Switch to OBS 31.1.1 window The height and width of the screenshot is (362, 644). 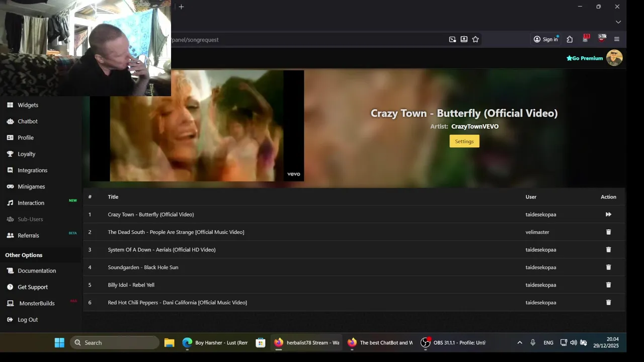point(453,342)
